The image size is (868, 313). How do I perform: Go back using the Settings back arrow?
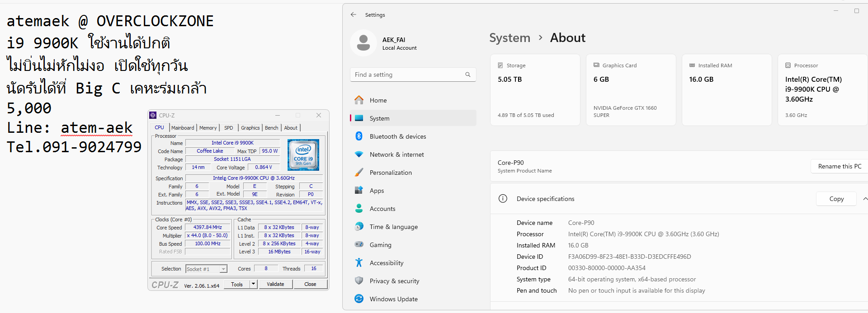pyautogui.click(x=354, y=14)
